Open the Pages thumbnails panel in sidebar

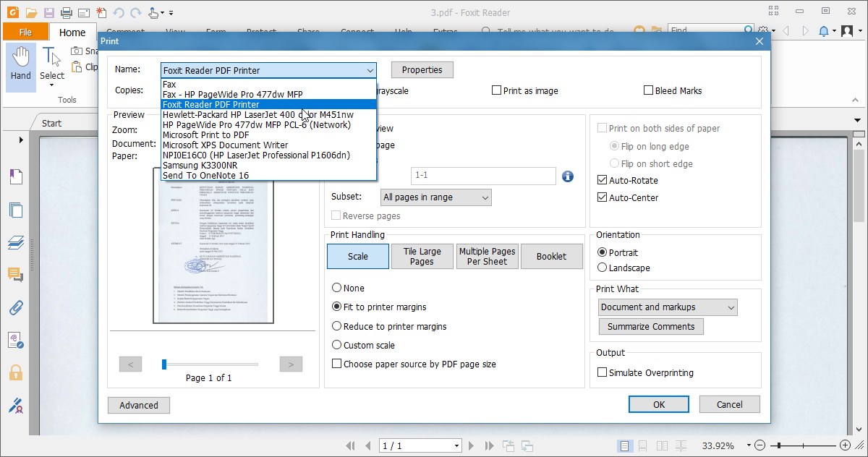[16, 210]
